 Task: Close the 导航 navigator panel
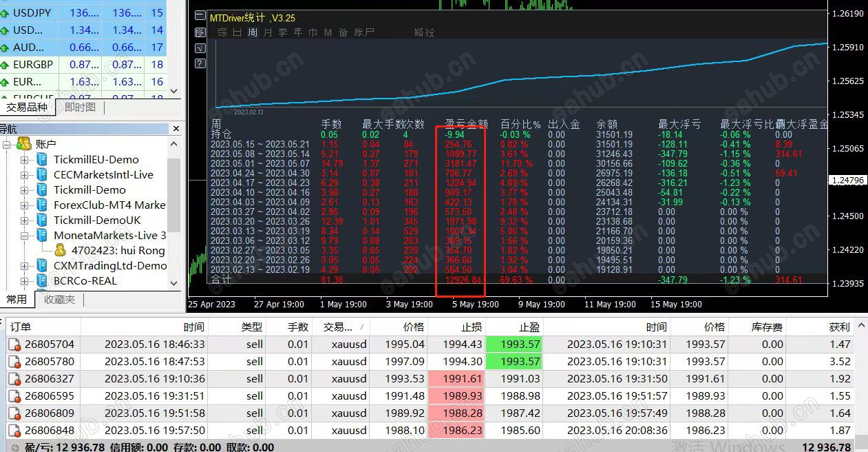[x=176, y=129]
